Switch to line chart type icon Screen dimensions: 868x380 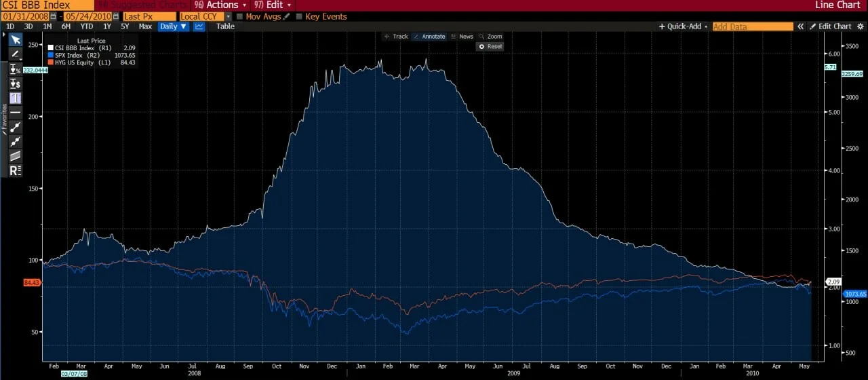(199, 26)
